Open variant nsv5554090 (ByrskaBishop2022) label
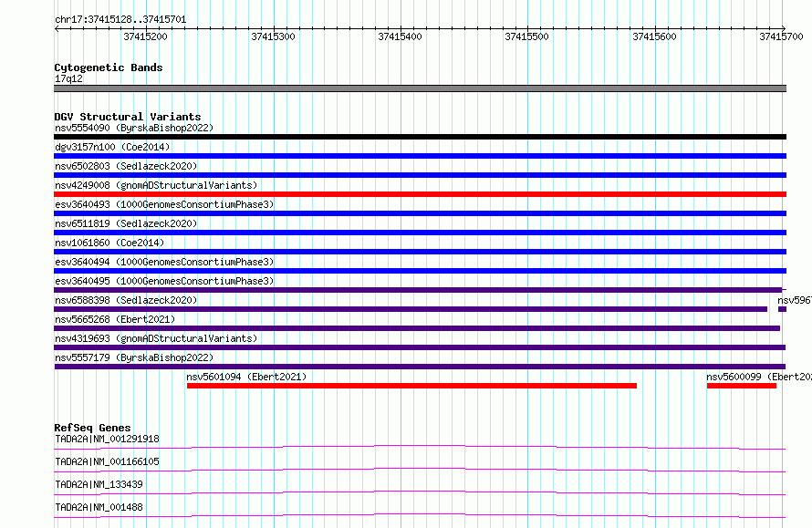 (134, 128)
